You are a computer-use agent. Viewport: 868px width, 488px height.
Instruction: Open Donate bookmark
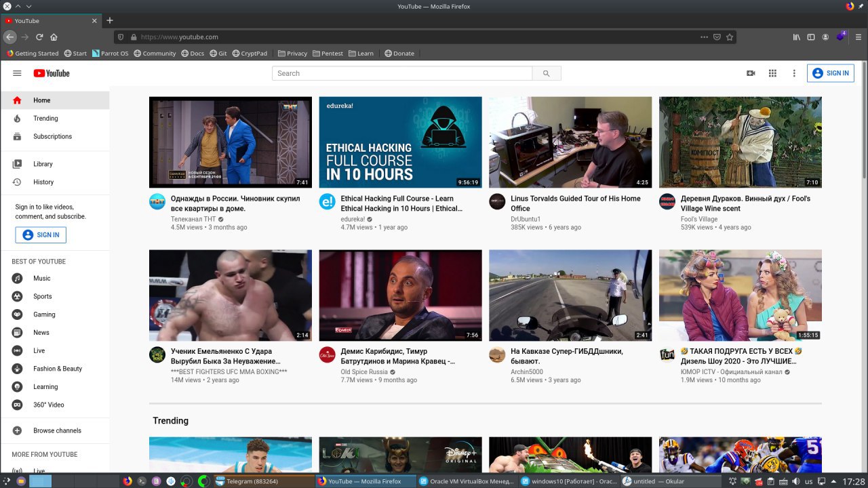pyautogui.click(x=399, y=54)
